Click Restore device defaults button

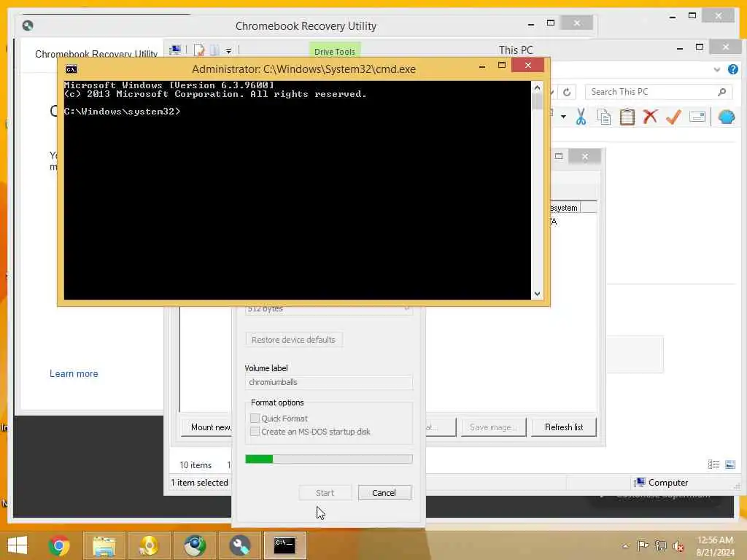pyautogui.click(x=293, y=340)
